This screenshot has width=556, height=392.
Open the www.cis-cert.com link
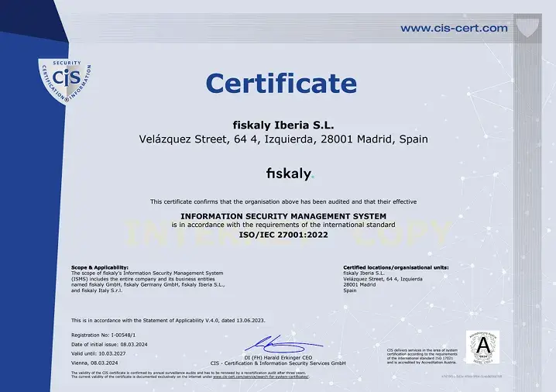pyautogui.click(x=454, y=28)
